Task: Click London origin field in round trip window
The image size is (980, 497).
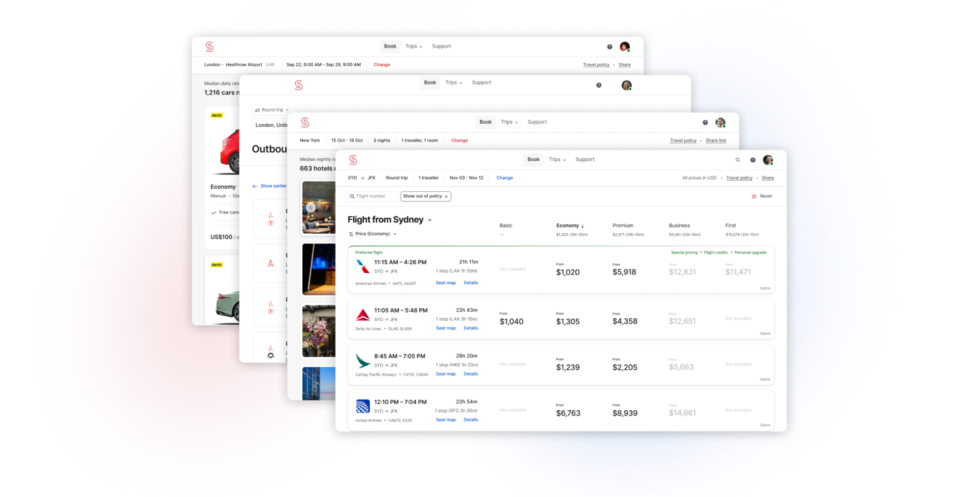Action: (270, 125)
